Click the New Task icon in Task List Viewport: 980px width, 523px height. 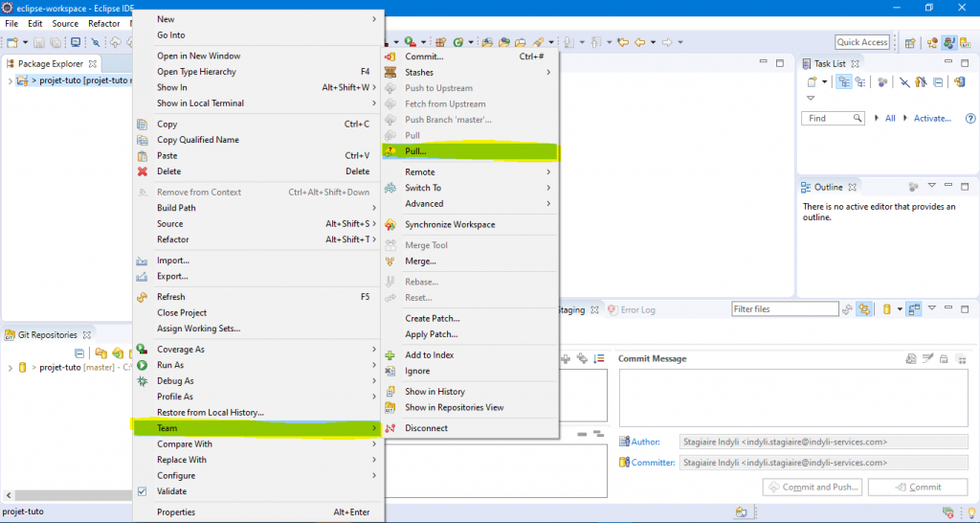812,82
